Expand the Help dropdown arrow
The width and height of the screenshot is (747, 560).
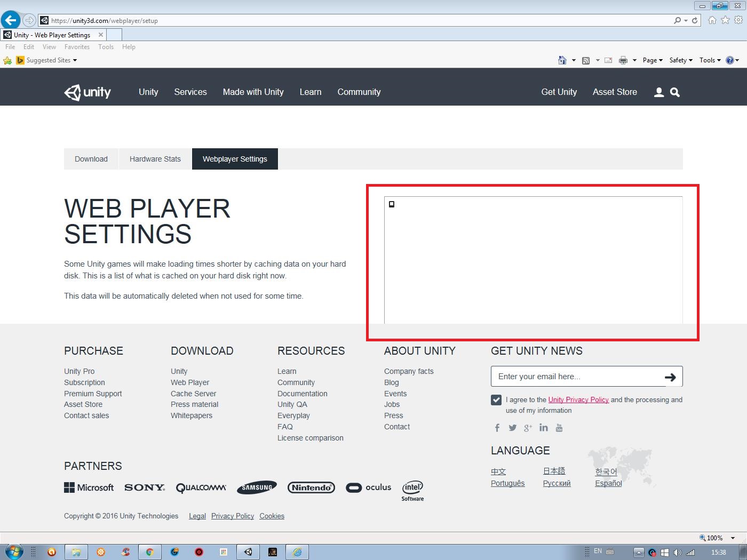coord(737,60)
